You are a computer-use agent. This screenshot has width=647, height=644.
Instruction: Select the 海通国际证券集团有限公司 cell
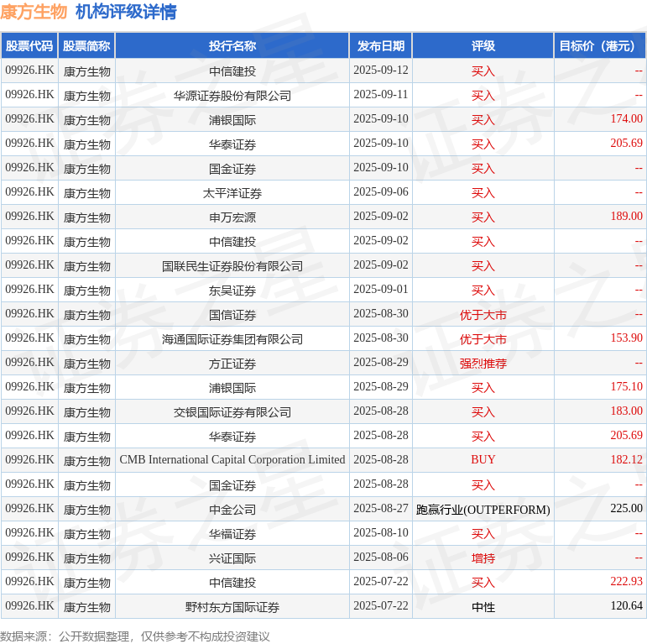tap(232, 339)
